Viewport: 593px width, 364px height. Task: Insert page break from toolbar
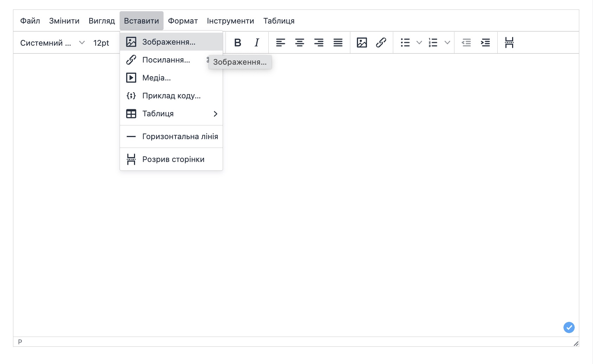[x=509, y=43]
